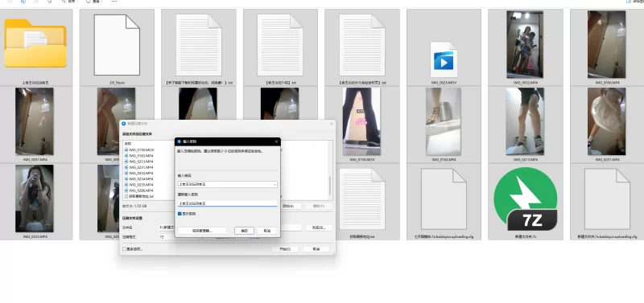The image size is (644, 303).
Task: Click the sort icon in the top toolbar
Action: (x=64, y=2)
